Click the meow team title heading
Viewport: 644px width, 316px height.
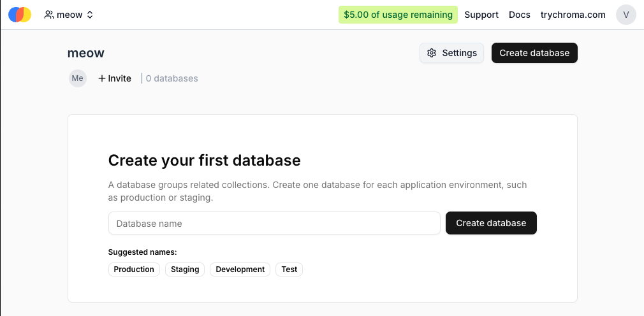click(x=86, y=53)
